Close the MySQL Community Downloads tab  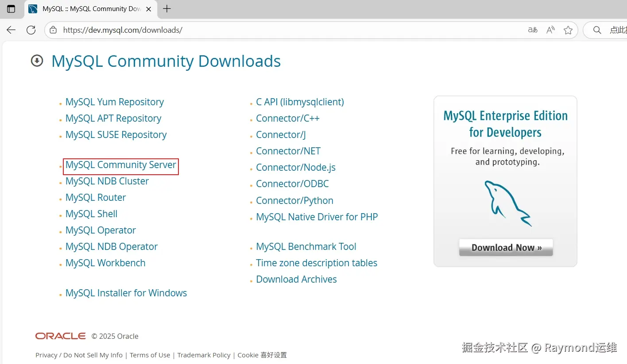click(148, 9)
